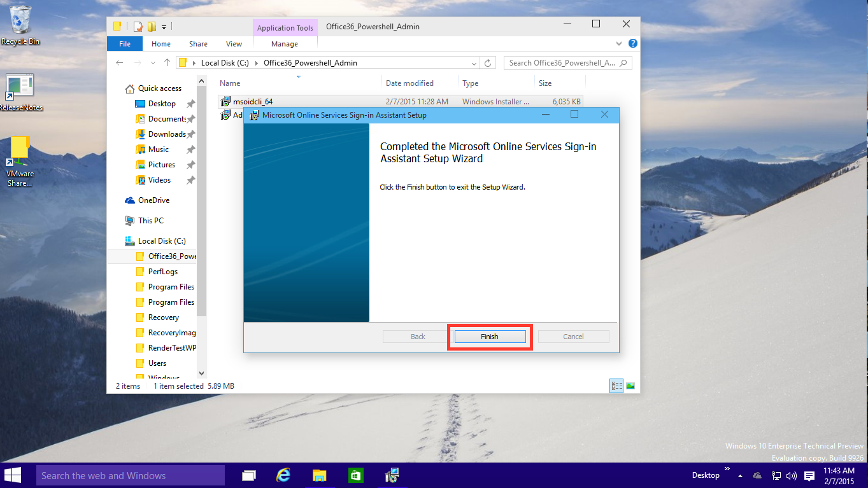Viewport: 868px width, 488px height.
Task: Open Pictures in the navigation pane
Action: coord(162,165)
